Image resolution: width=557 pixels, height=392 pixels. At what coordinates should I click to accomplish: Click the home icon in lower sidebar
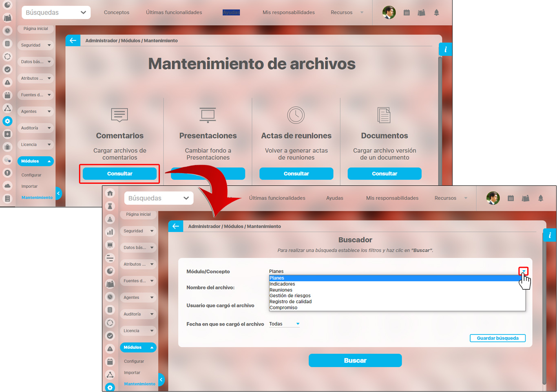[x=110, y=193]
